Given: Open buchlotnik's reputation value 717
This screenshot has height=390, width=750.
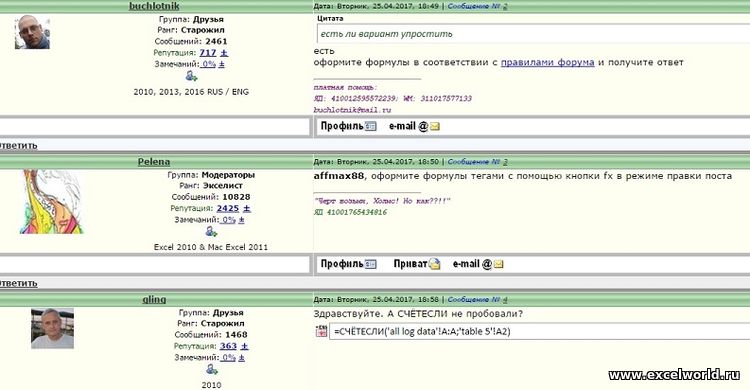Looking at the screenshot, I should (x=208, y=53).
